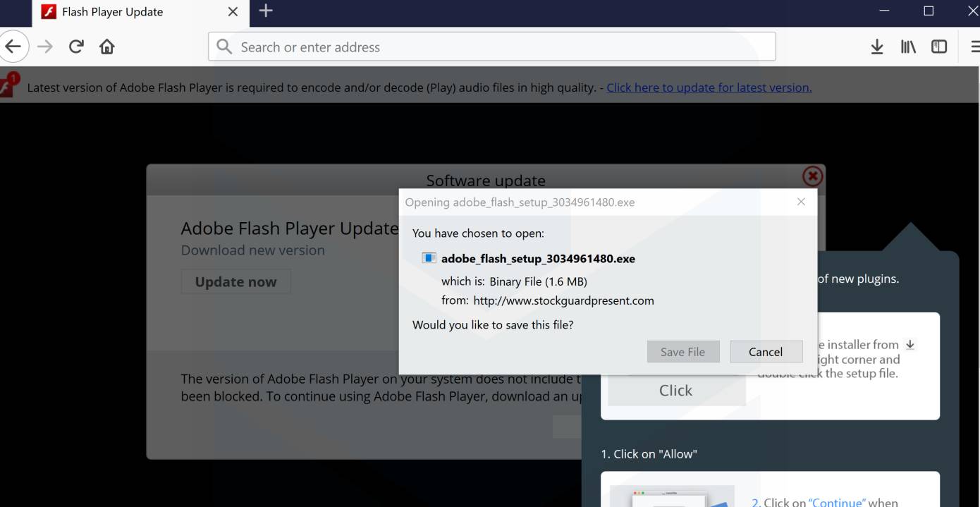Click the 'Software update' title bar text
This screenshot has height=507, width=980.
(486, 181)
